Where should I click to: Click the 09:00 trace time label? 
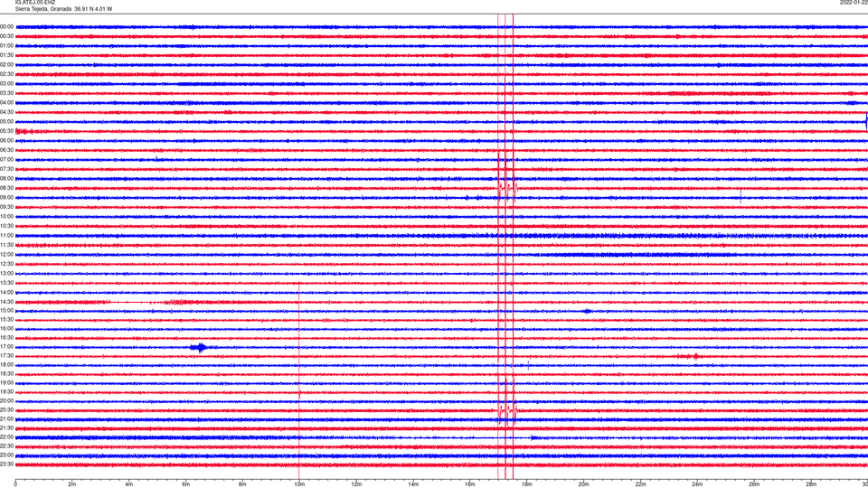(x=6, y=198)
